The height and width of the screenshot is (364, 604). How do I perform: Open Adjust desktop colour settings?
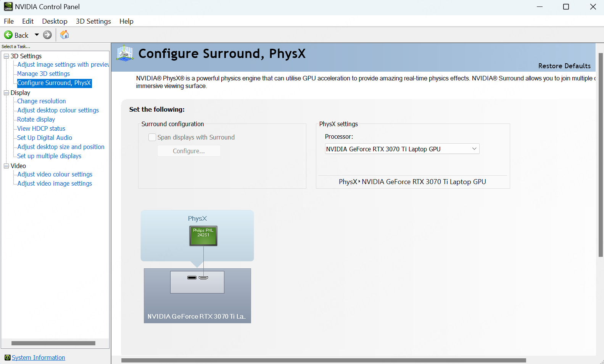pos(58,110)
